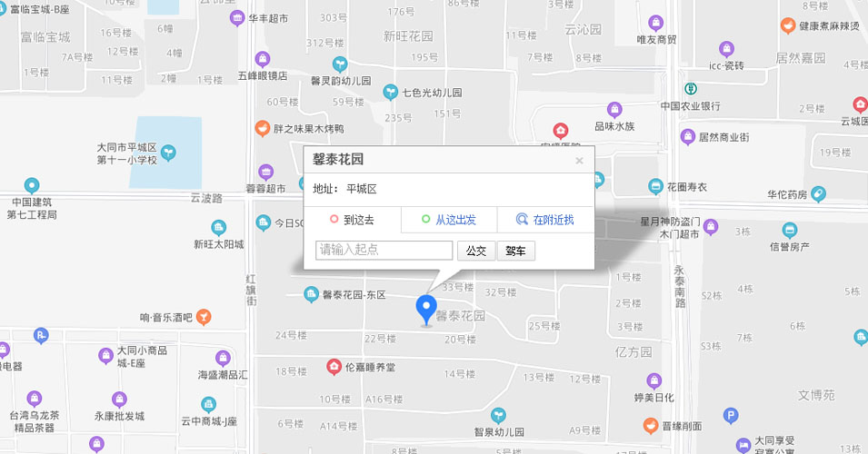This screenshot has width=868, height=454.
Task: Select the 中国农业银行 bank icon
Action: tap(690, 88)
